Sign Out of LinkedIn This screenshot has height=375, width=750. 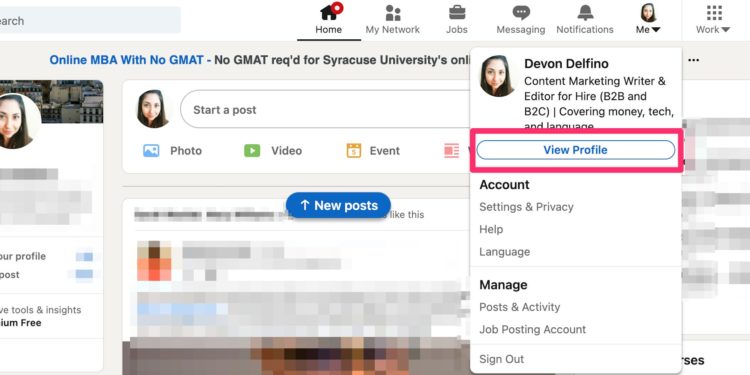pos(502,359)
